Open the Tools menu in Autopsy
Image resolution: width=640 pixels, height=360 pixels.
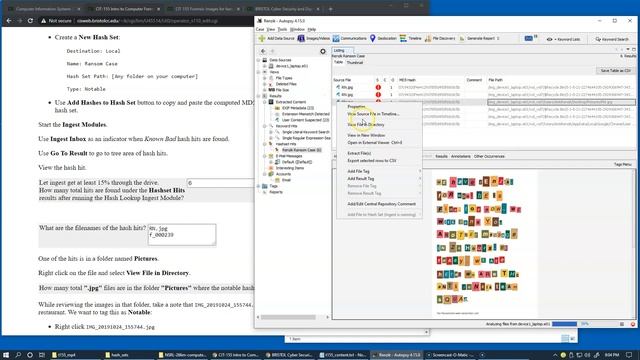(282, 29)
